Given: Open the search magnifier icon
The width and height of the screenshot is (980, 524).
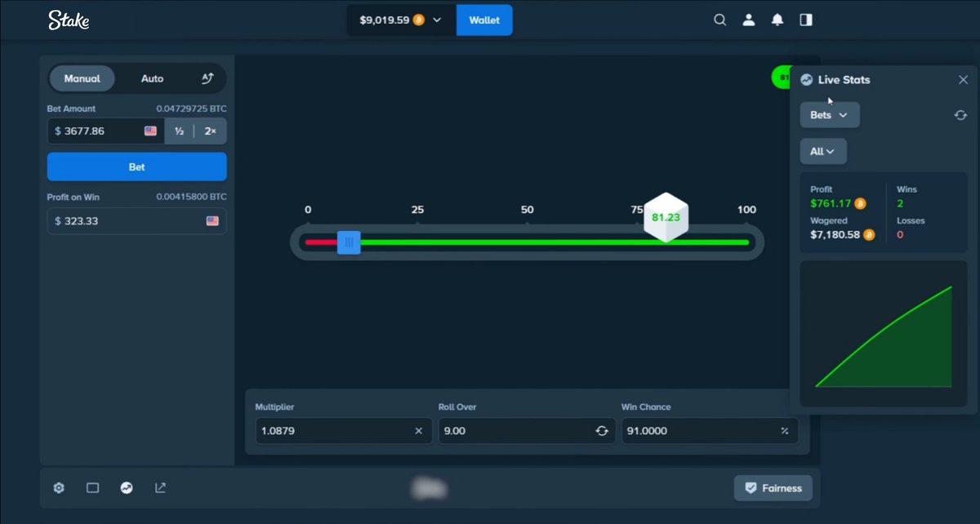Looking at the screenshot, I should [x=719, y=20].
